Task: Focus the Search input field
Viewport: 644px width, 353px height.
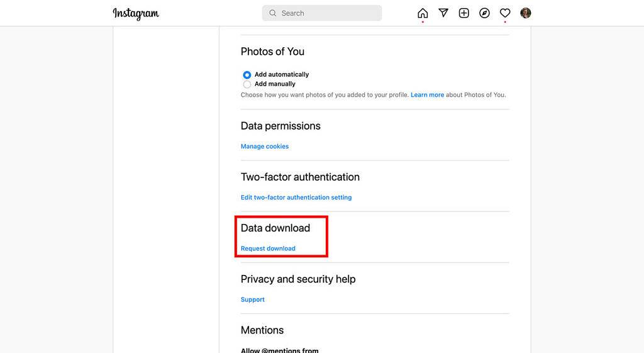Action: click(x=327, y=13)
